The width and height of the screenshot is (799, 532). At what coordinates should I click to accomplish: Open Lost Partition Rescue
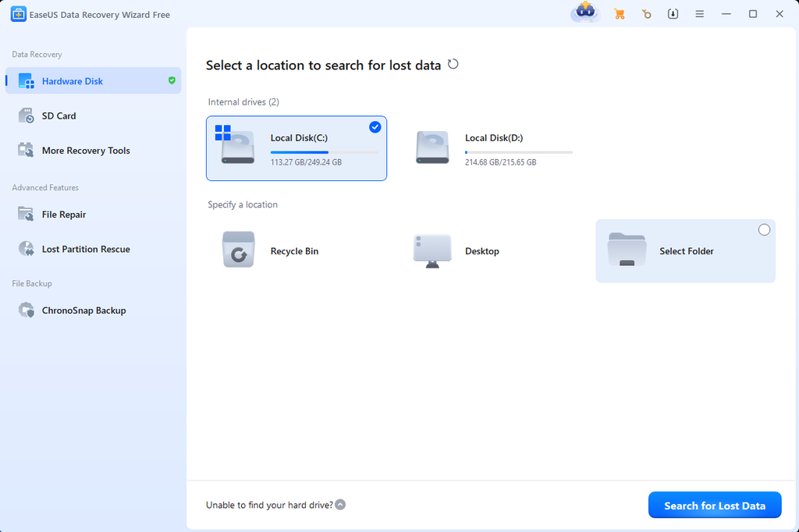[94, 249]
